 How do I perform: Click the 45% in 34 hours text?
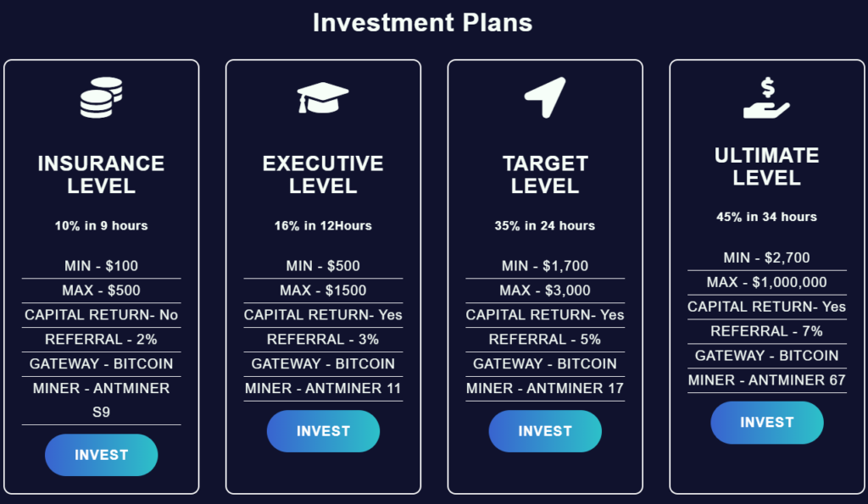point(766,217)
